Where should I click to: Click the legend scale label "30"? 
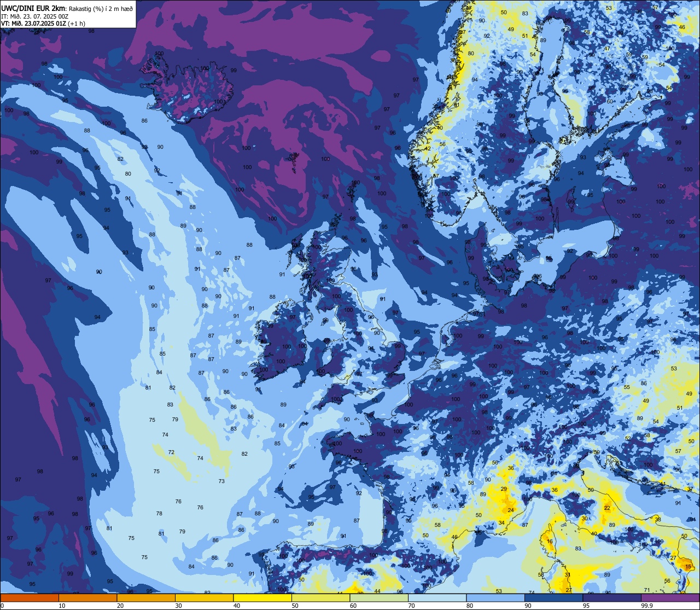pyautogui.click(x=178, y=606)
